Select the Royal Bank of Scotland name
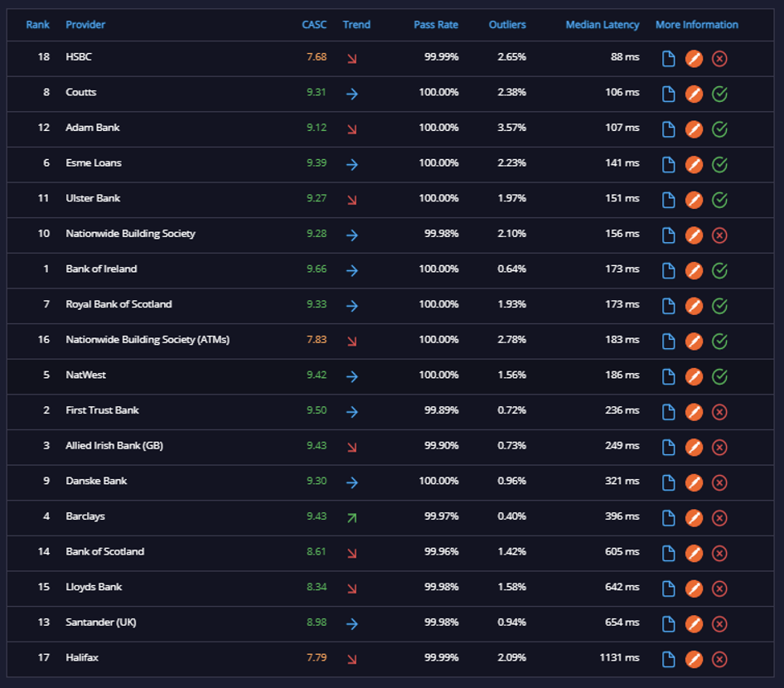This screenshot has width=784, height=688. tap(119, 304)
